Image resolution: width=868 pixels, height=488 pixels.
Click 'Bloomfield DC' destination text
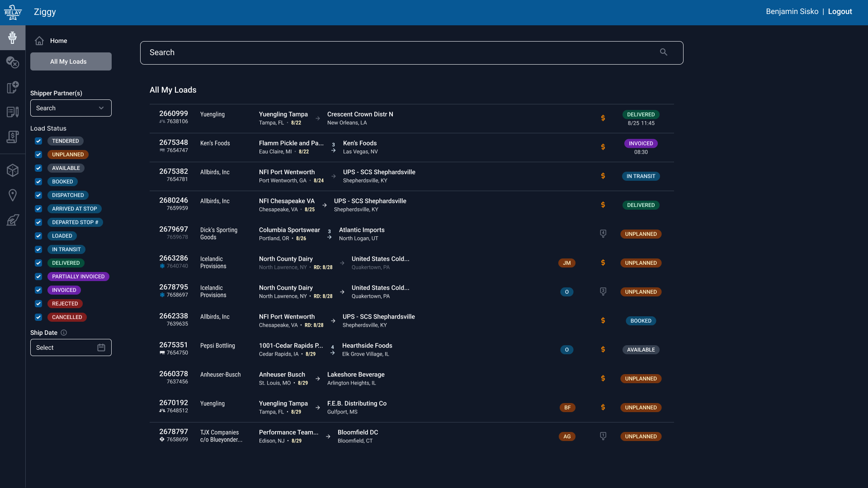pyautogui.click(x=358, y=432)
